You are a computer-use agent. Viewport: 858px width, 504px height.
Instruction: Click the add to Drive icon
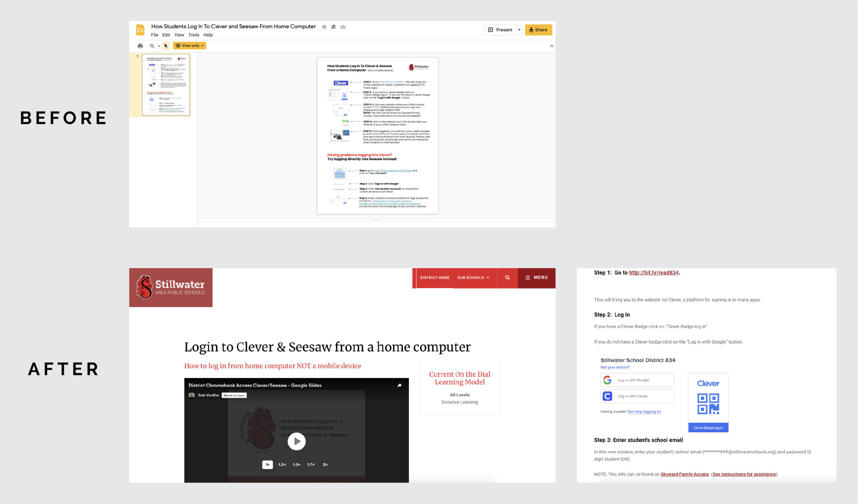[x=334, y=27]
